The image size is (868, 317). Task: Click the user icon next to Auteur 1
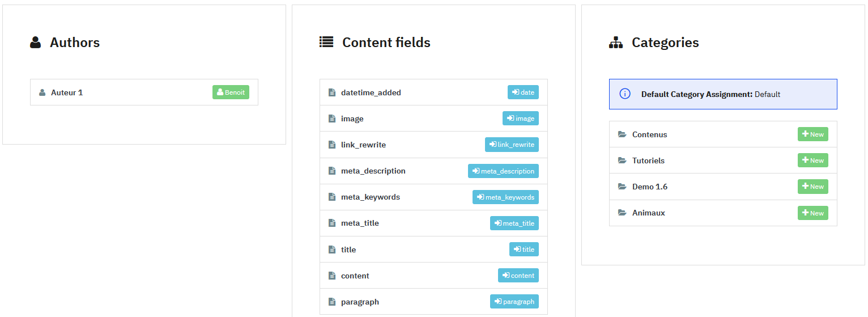[42, 92]
